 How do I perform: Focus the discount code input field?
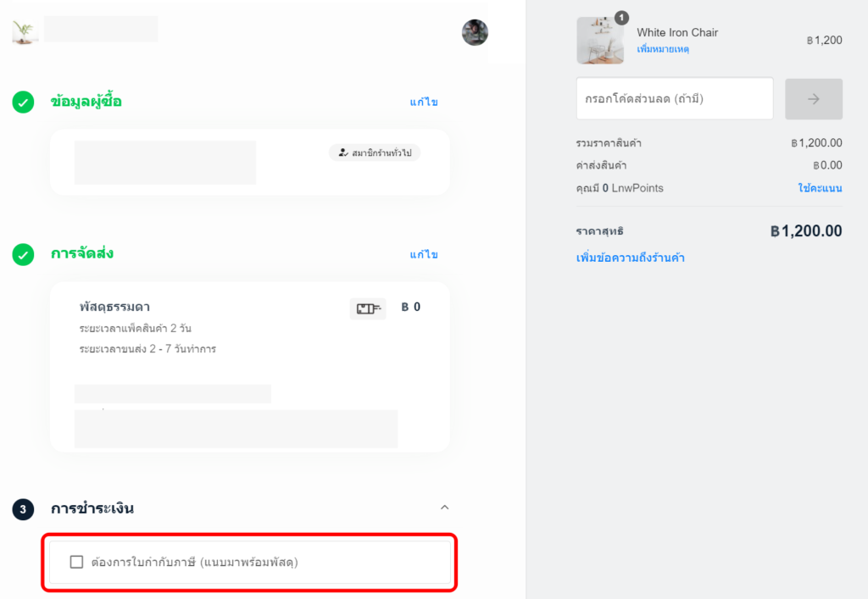pyautogui.click(x=674, y=99)
